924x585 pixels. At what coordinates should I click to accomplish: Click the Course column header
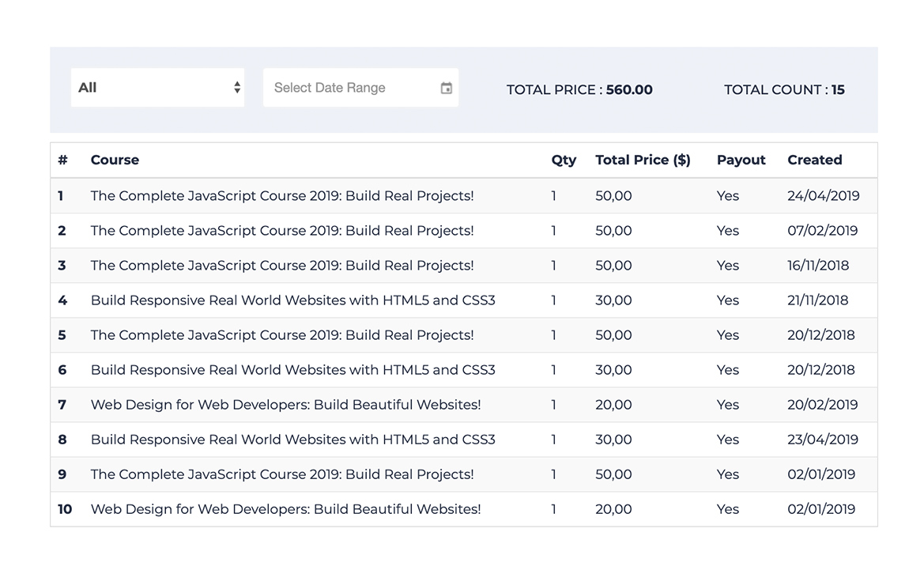click(115, 160)
